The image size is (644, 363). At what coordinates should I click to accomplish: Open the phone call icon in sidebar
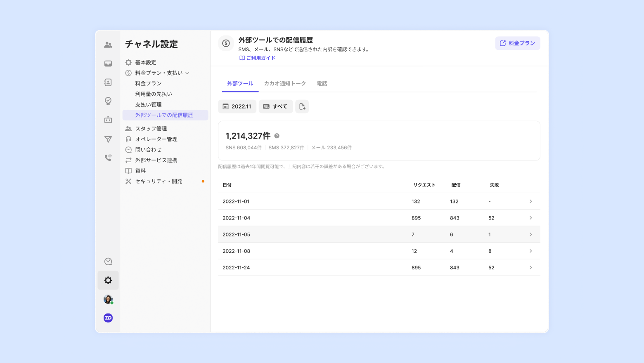[108, 157]
